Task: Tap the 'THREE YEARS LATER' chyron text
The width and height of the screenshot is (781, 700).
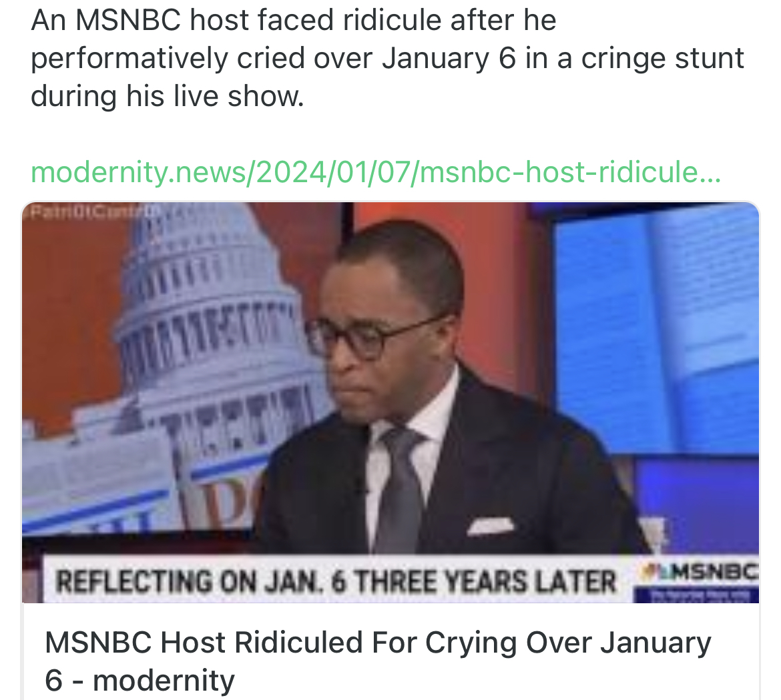Action: tap(486, 581)
